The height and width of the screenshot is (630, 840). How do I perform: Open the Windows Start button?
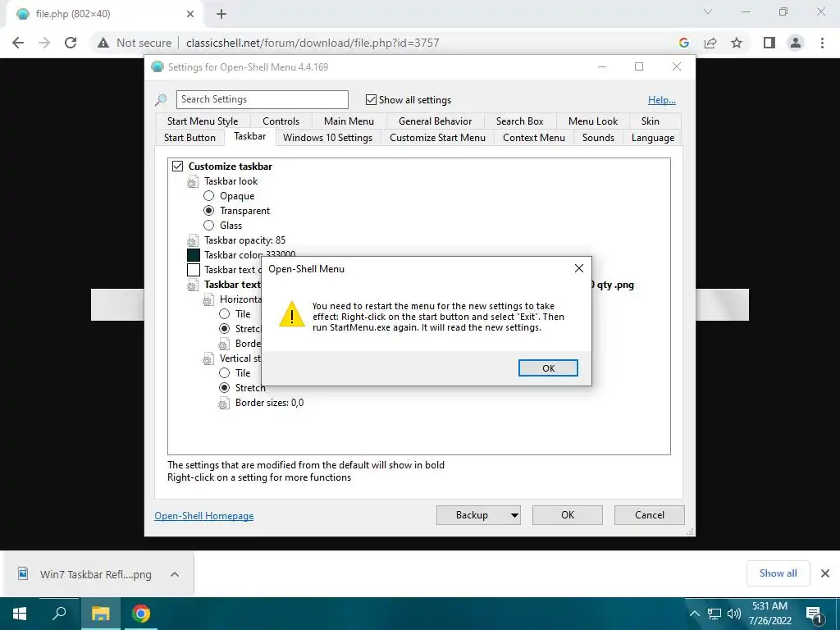[20, 614]
